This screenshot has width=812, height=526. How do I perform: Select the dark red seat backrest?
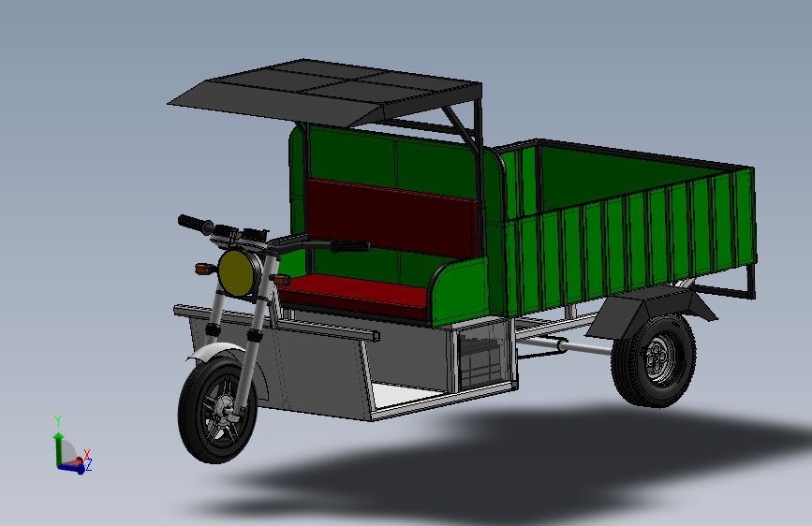coord(391,217)
